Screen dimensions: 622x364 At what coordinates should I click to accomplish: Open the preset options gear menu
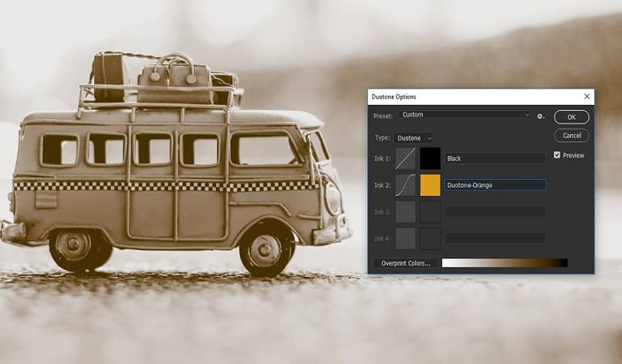pyautogui.click(x=540, y=116)
